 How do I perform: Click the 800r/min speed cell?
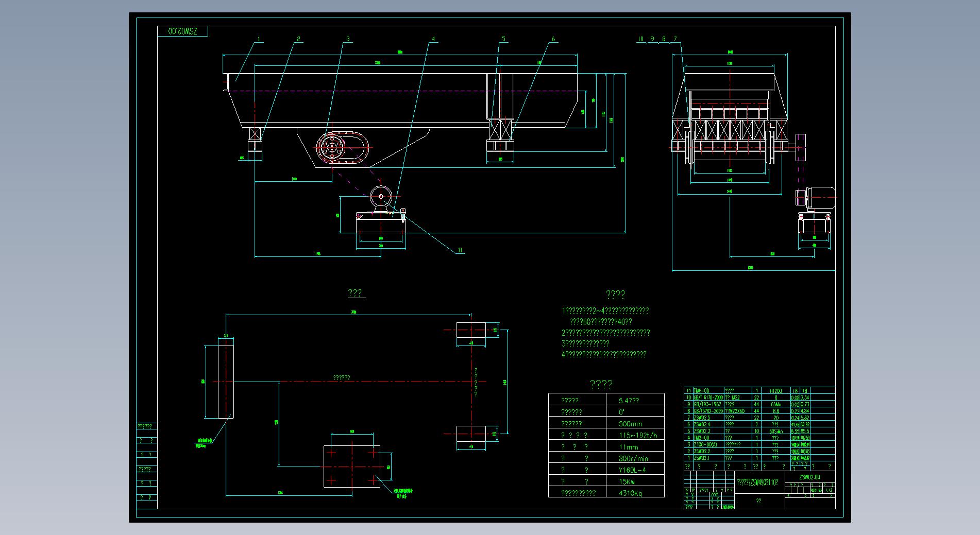633,458
